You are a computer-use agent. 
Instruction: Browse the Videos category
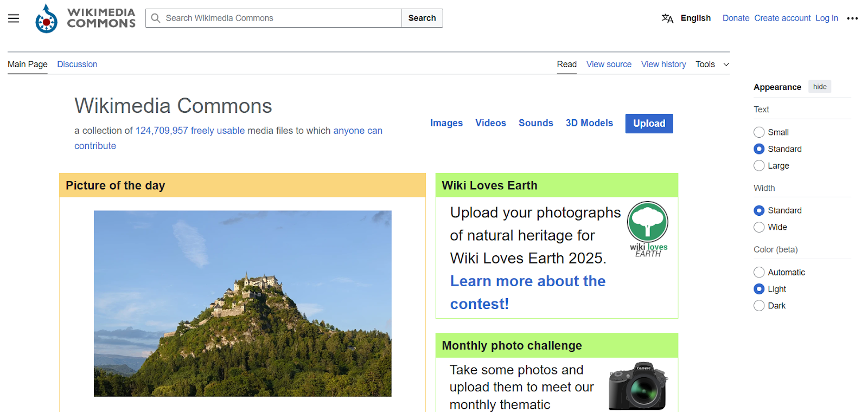[x=490, y=123]
